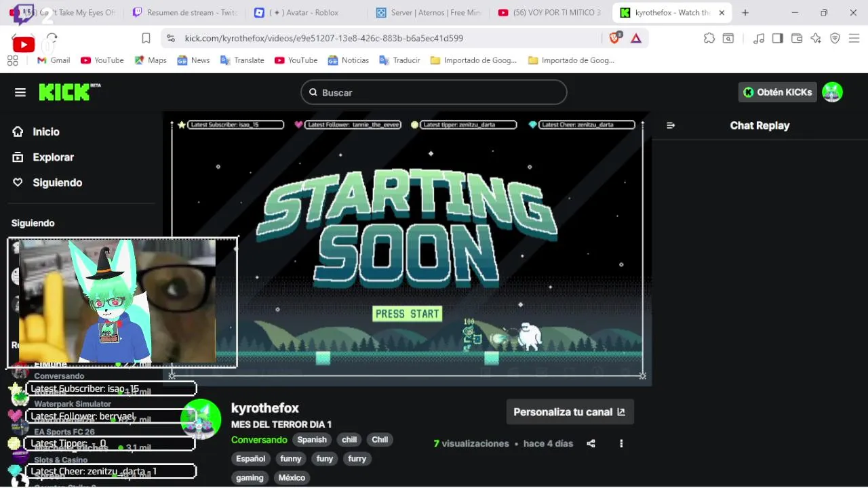Switch to the Avatar - Roblox tab
This screenshot has height=488, width=868.
point(305,13)
